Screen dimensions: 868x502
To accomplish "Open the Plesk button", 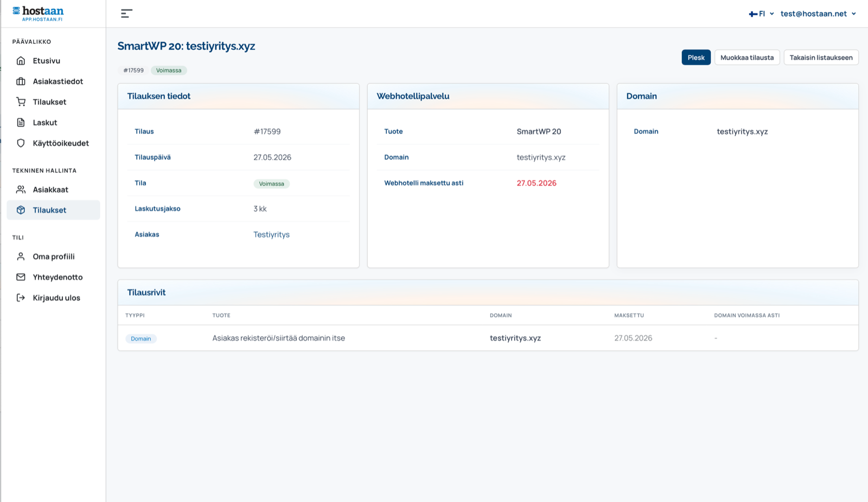I will (x=696, y=57).
